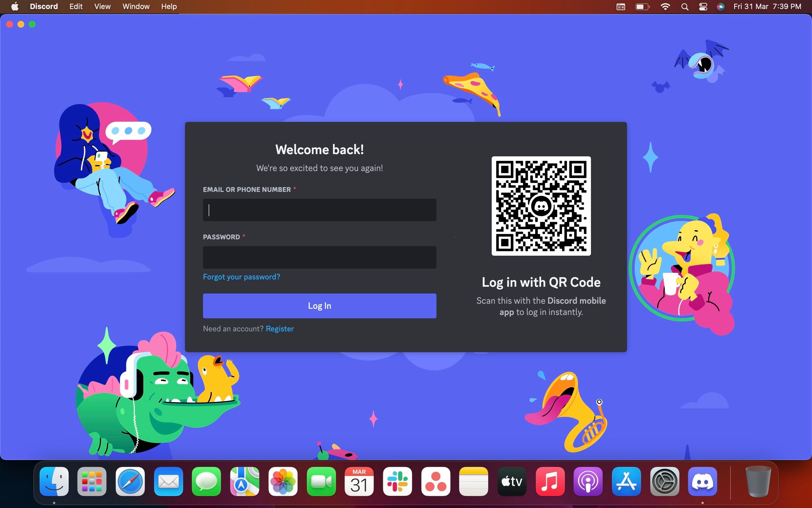Open the Window menu
This screenshot has width=812, height=508.
pyautogui.click(x=136, y=6)
